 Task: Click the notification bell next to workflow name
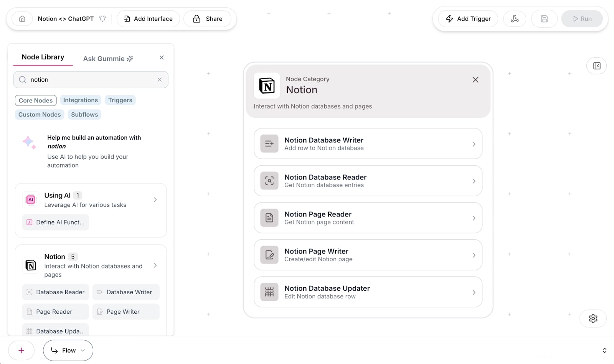tap(102, 19)
